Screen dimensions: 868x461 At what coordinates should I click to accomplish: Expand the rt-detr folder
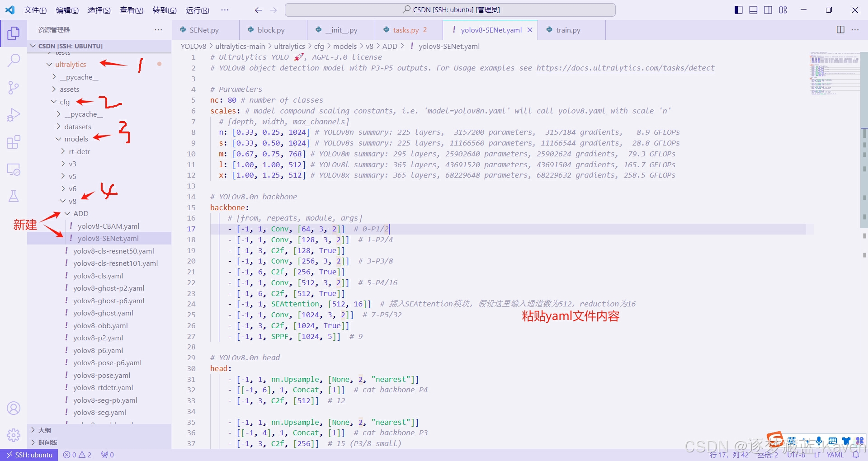point(63,151)
